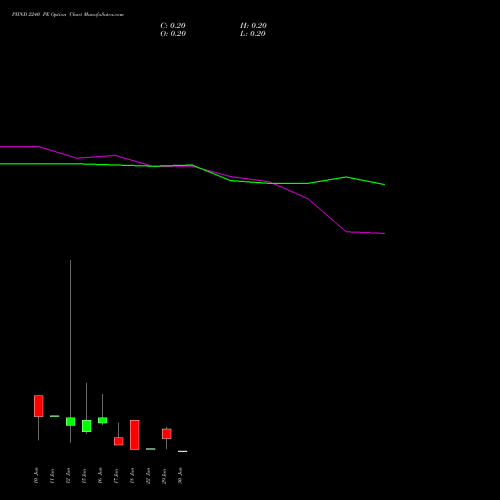Select the green candle above the 15 Jan label
Viewport: 500px width, 500px height.
point(87,426)
